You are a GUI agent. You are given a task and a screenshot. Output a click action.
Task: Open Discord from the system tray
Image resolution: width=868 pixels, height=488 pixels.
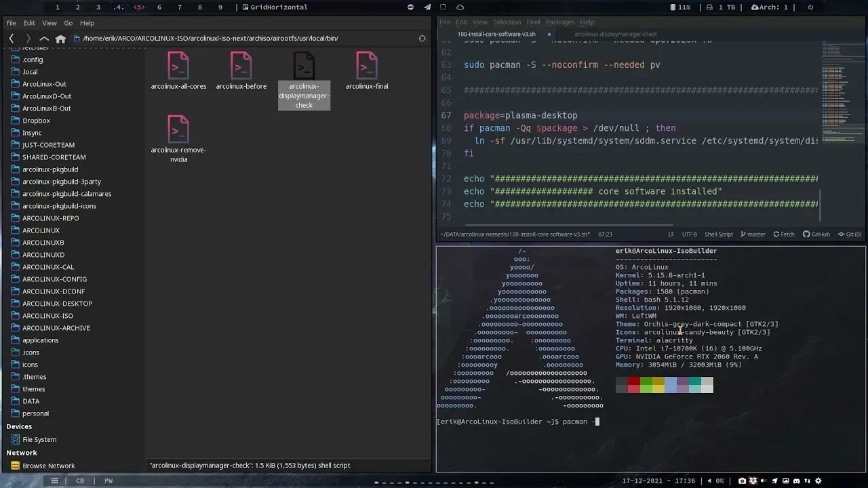click(797, 481)
